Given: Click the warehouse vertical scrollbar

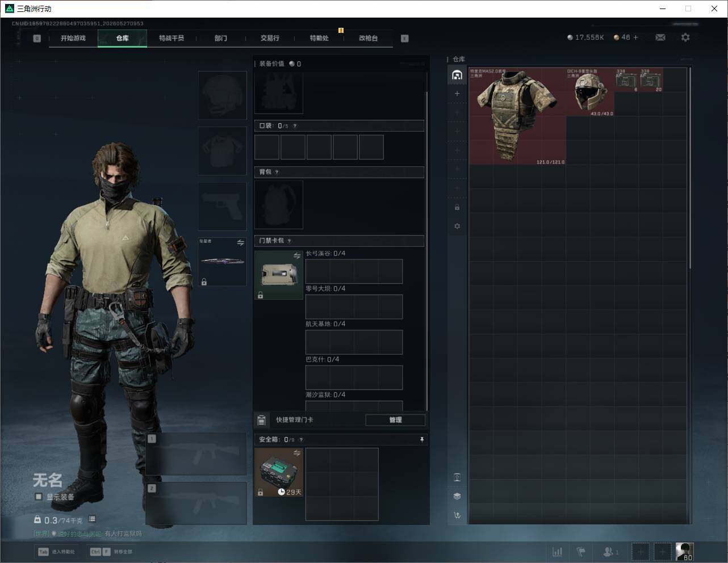Looking at the screenshot, I should click(x=690, y=168).
